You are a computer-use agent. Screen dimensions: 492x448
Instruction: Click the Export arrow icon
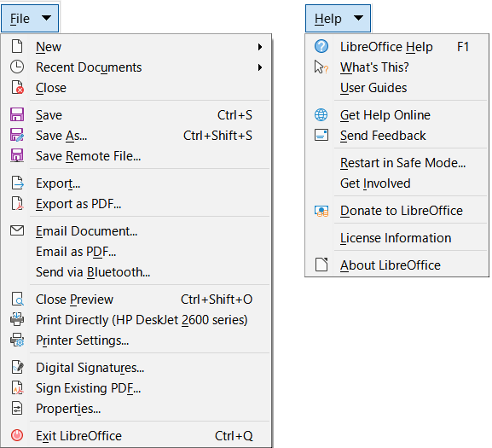17,183
